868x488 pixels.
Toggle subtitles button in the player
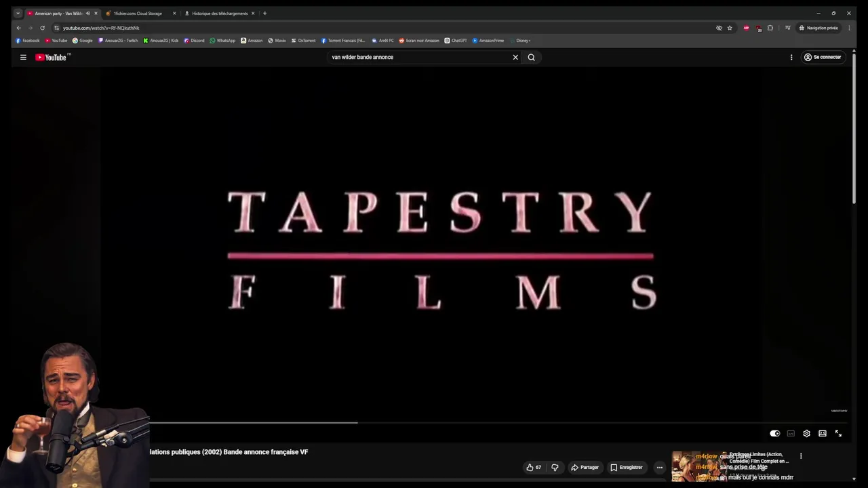coord(791,434)
